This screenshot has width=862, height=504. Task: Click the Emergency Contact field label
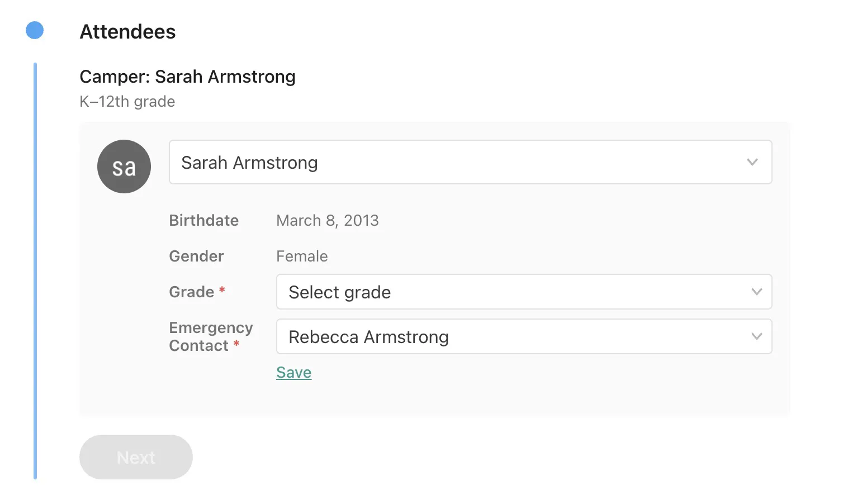tap(210, 336)
